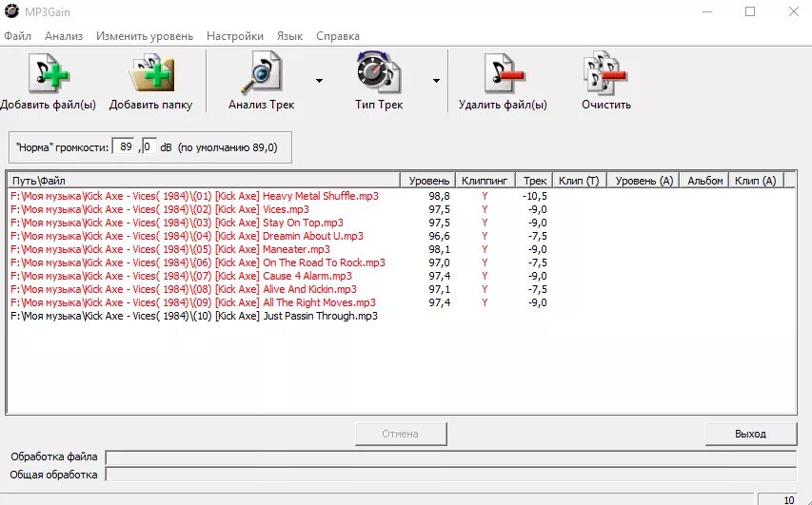The width and height of the screenshot is (812, 505).
Task: Select row (02) Vices.mp3
Action: [x=160, y=209]
